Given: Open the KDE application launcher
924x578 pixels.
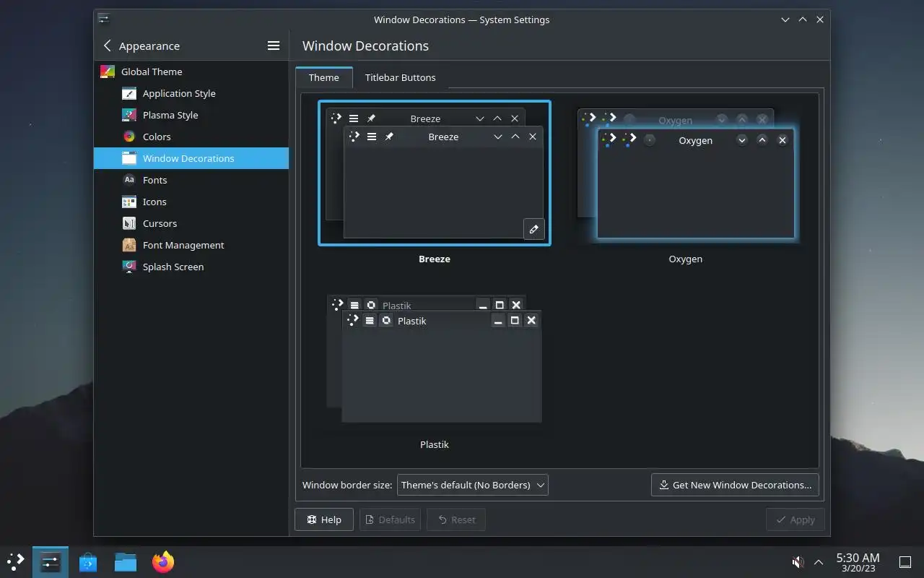Looking at the screenshot, I should tap(15, 561).
